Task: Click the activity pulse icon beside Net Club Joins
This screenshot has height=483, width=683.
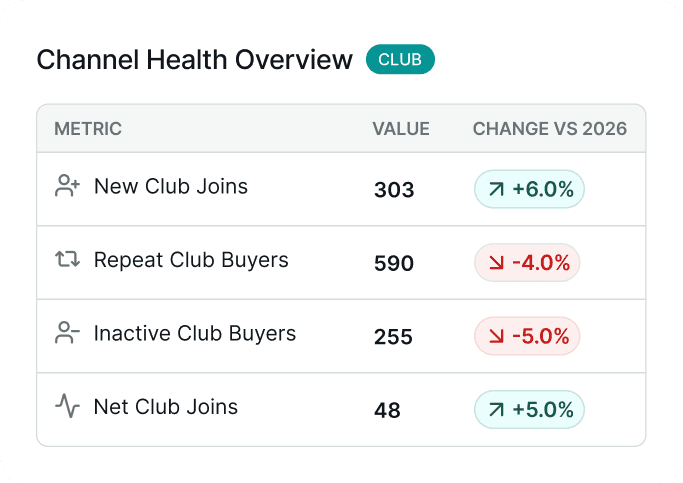Action: 68,406
